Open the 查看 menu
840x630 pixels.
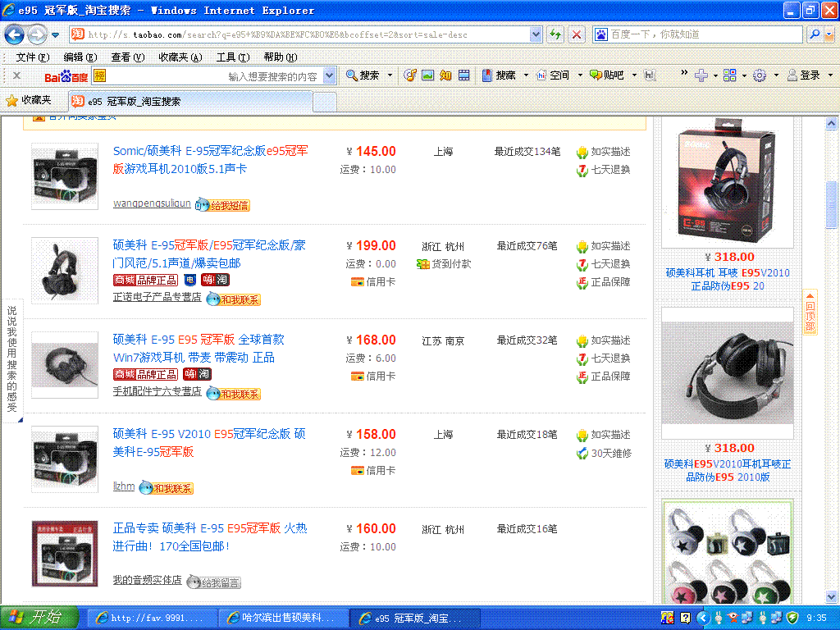(127, 57)
